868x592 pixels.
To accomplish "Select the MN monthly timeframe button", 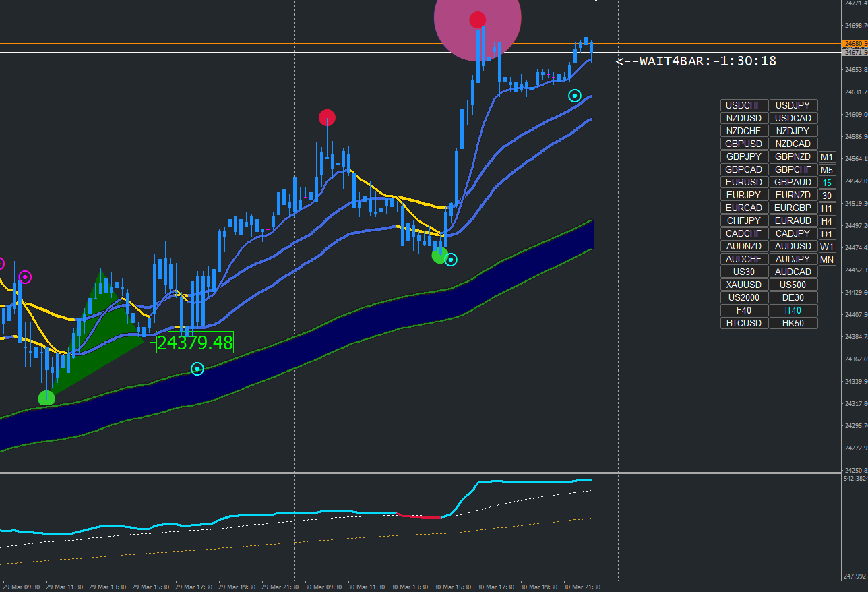I will point(827,260).
